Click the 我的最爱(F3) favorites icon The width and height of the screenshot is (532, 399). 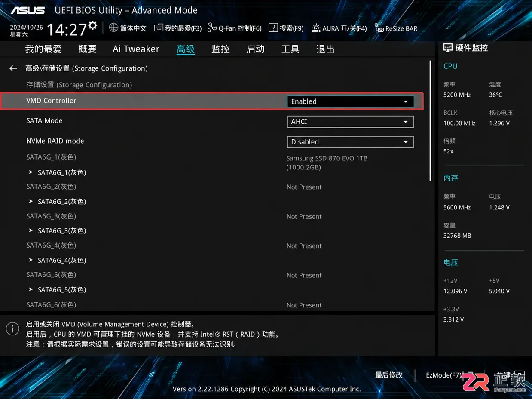point(159,28)
